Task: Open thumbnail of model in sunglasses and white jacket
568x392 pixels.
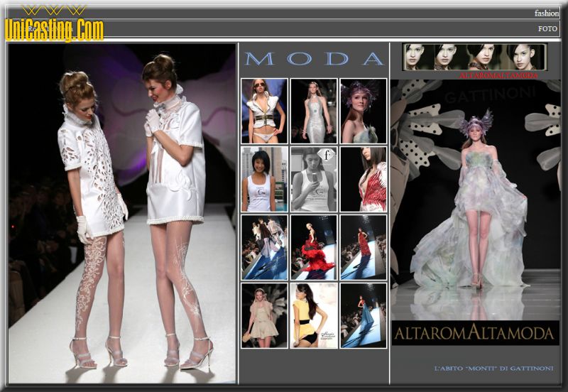Action: click(x=264, y=111)
